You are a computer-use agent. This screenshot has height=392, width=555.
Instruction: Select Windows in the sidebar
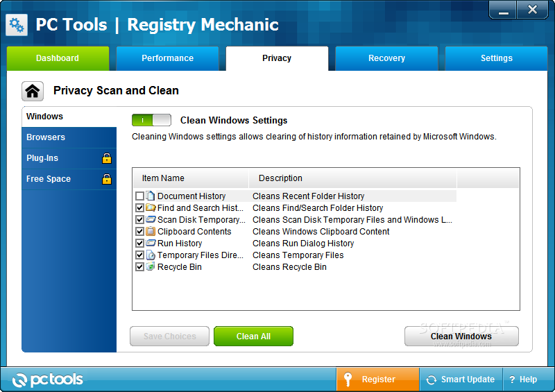[x=69, y=117]
